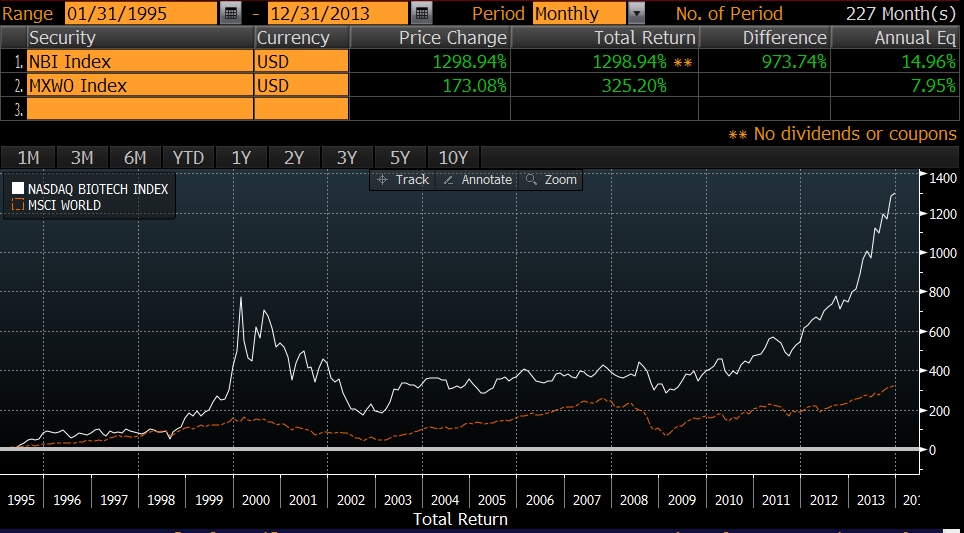
Task: Click the orange MSCI WORLD legend swatch
Action: click(x=18, y=205)
